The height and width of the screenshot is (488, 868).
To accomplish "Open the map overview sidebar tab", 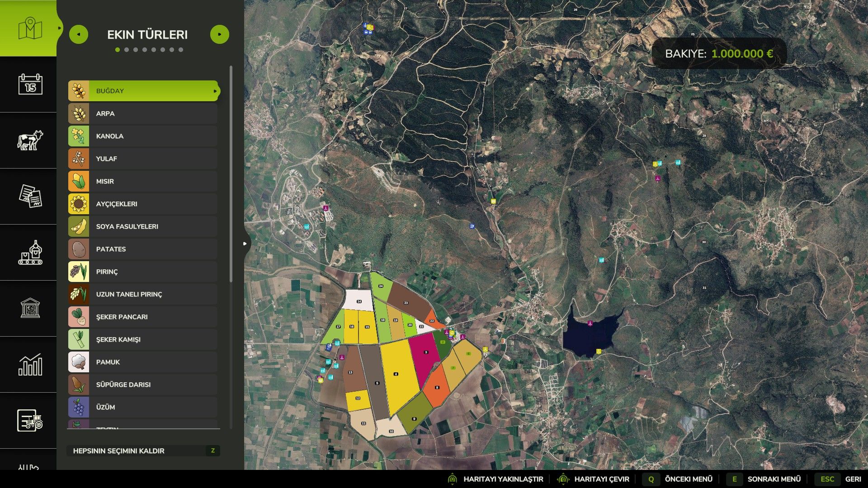I will pos(30,28).
